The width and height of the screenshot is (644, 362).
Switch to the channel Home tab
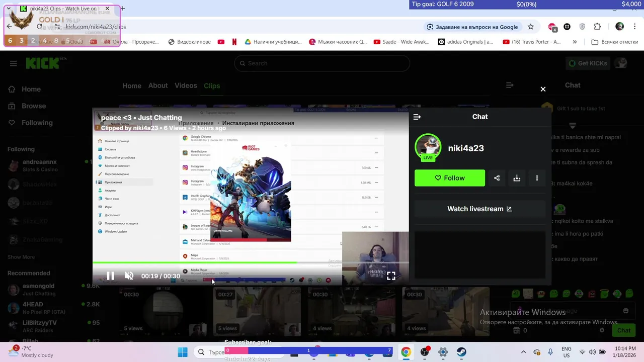pos(132,85)
